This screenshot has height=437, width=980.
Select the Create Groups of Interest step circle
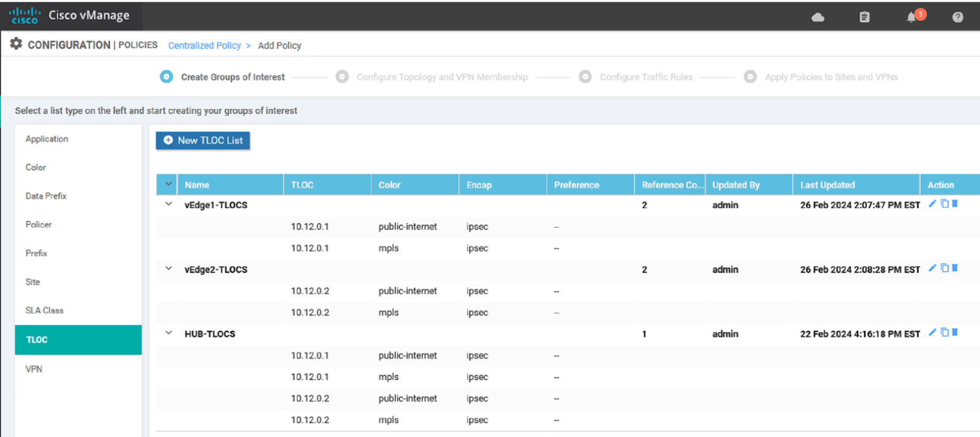166,77
